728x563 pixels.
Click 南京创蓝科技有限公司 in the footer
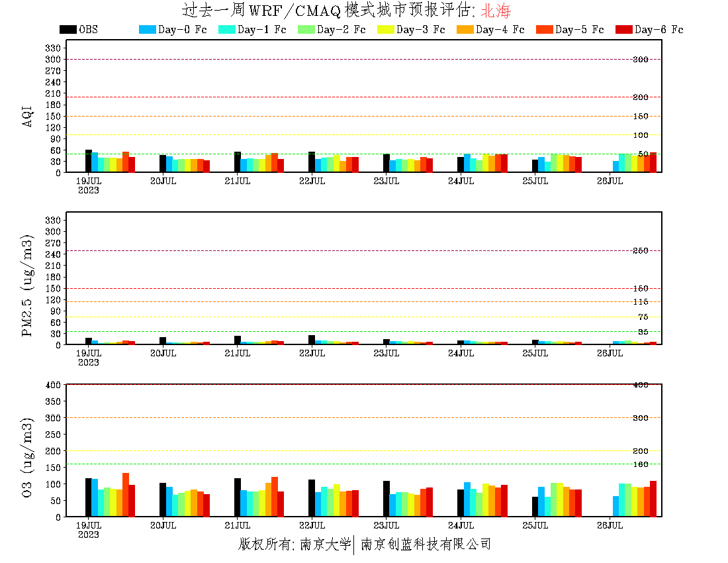[426, 544]
